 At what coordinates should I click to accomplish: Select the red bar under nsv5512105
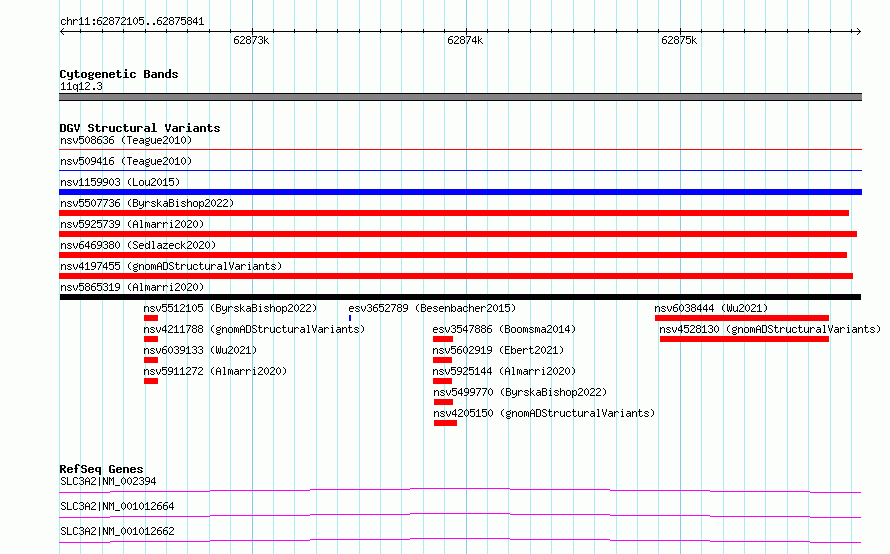point(151,318)
